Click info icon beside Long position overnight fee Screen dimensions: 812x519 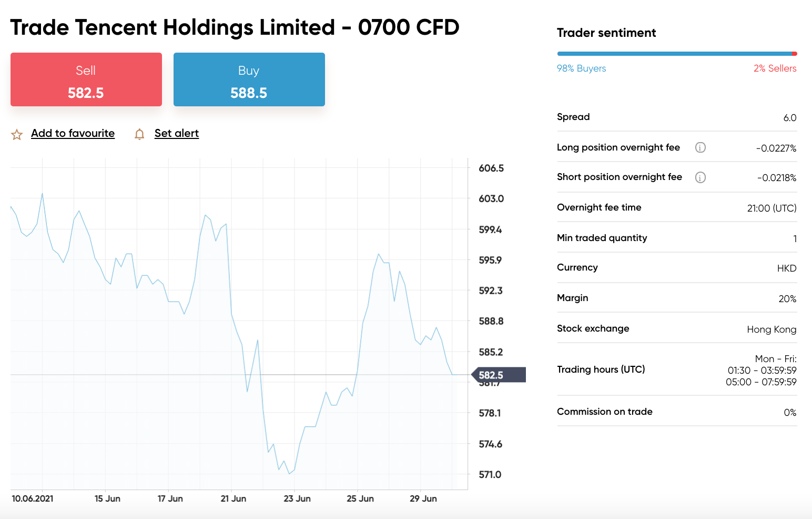click(x=701, y=147)
